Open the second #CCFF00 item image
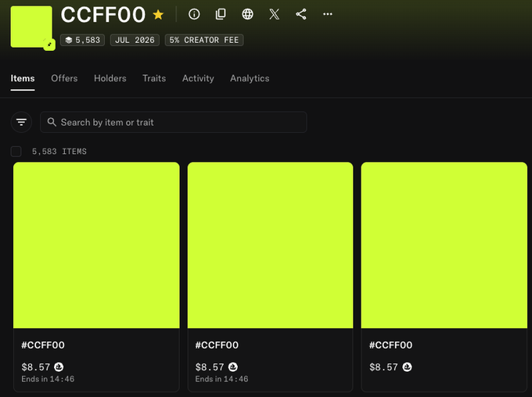Image resolution: width=532 pixels, height=397 pixels. [x=271, y=245]
